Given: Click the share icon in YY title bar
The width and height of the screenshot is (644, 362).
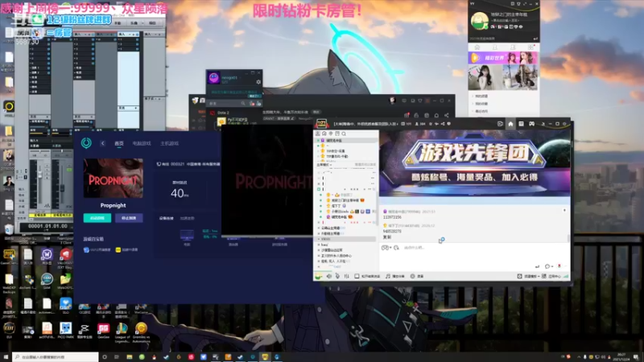Looking at the screenshot, I should pyautogui.click(x=442, y=124).
